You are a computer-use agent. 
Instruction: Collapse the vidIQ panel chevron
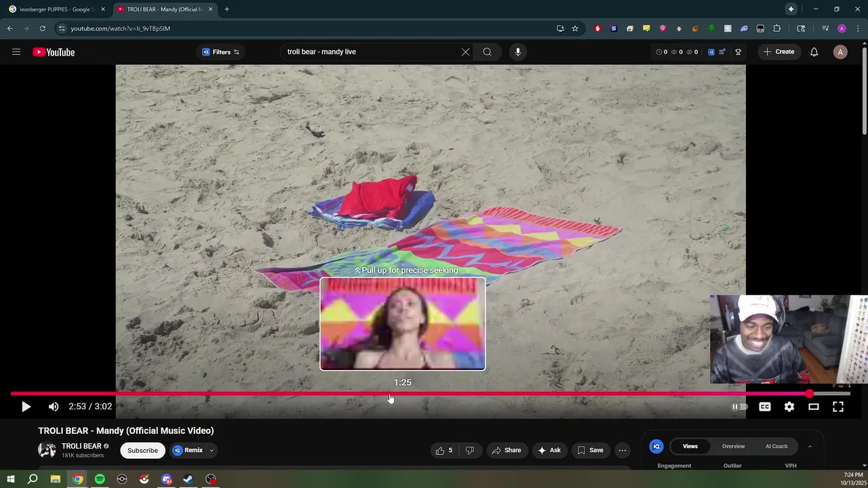pos(810,446)
